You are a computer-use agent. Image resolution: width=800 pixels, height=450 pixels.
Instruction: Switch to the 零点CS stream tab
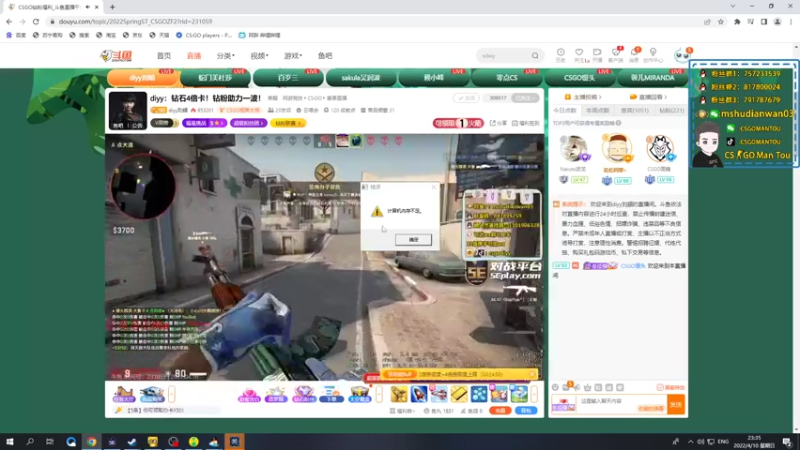(x=507, y=78)
